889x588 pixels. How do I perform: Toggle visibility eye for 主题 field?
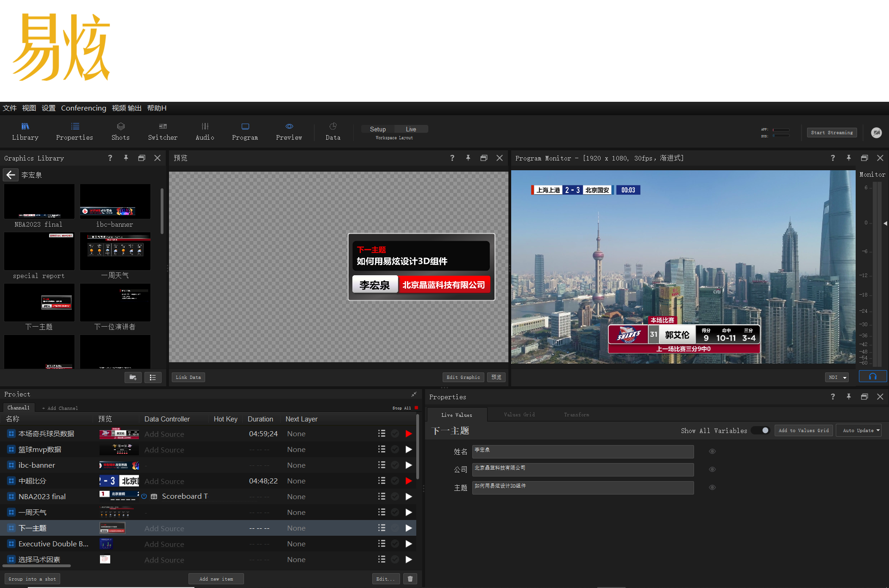click(x=712, y=487)
